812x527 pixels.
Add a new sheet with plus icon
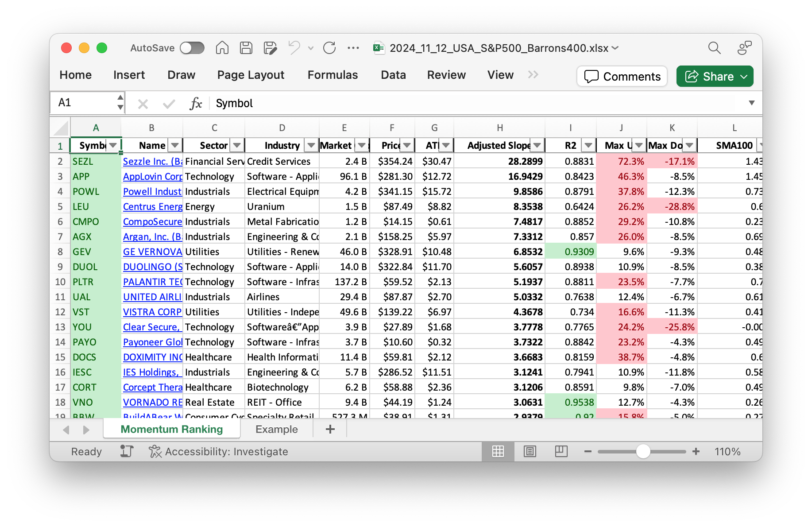pos(330,429)
